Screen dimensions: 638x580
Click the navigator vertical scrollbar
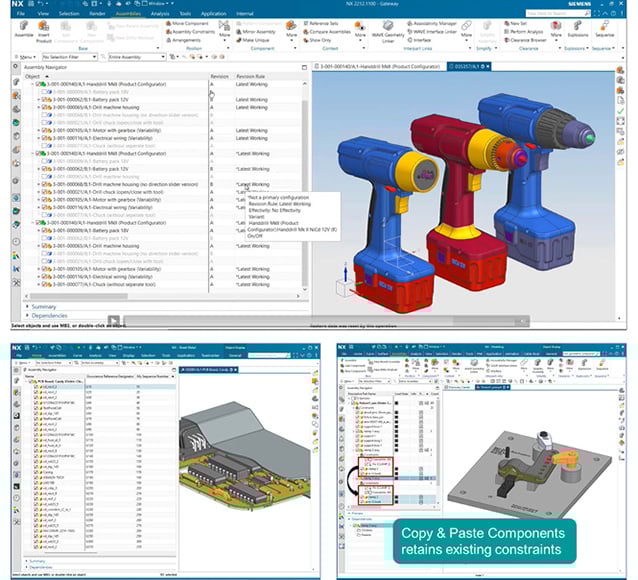[x=305, y=192]
